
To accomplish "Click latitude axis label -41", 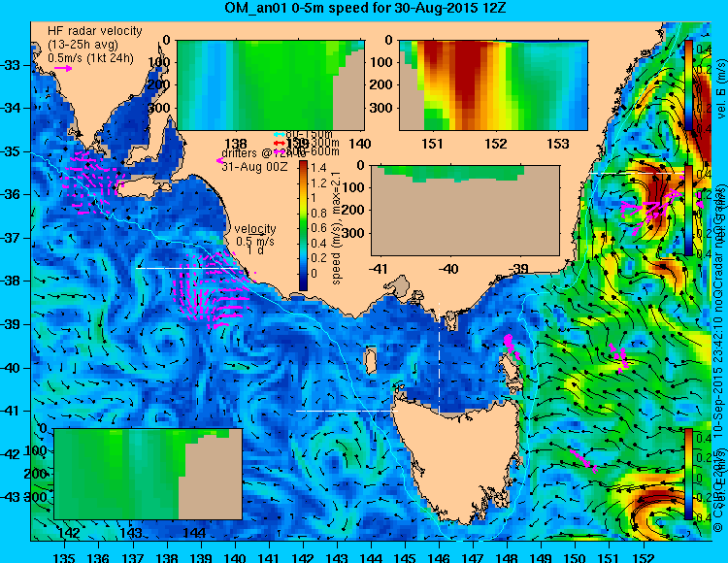I will (11, 411).
